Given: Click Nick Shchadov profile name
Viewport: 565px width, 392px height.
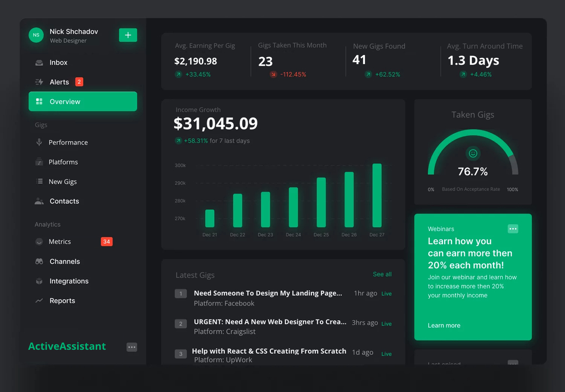Looking at the screenshot, I should [x=74, y=31].
